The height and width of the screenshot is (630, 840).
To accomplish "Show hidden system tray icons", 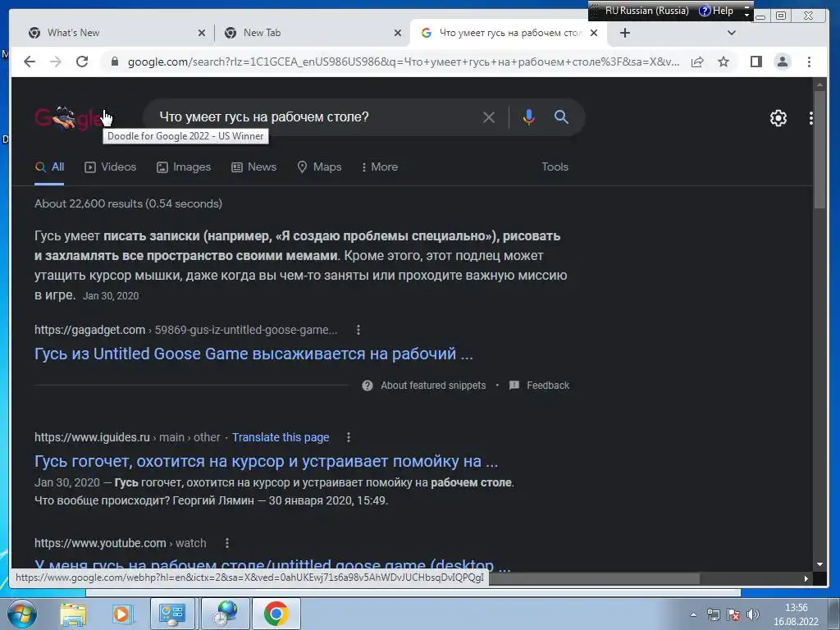I will 693,614.
